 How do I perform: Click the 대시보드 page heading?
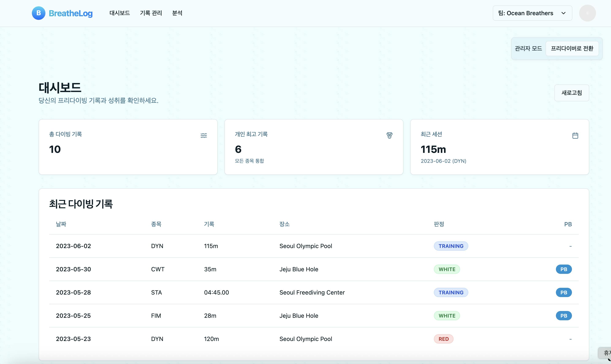coord(60,88)
